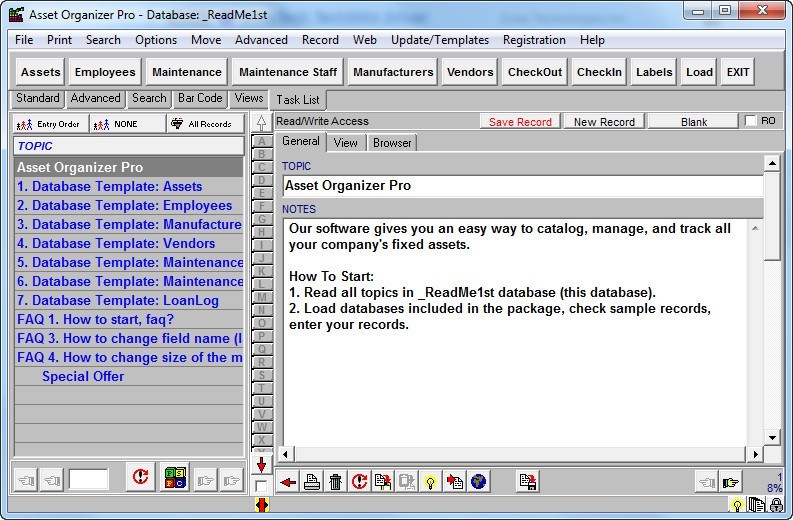Click the Manufacturers button
This screenshot has height=520, width=793.
click(x=393, y=72)
